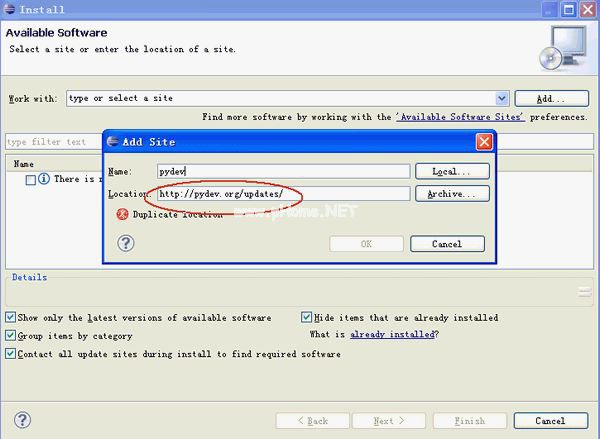Toggle 'Group items by category' checkbox
The height and width of the screenshot is (439, 600).
click(10, 336)
